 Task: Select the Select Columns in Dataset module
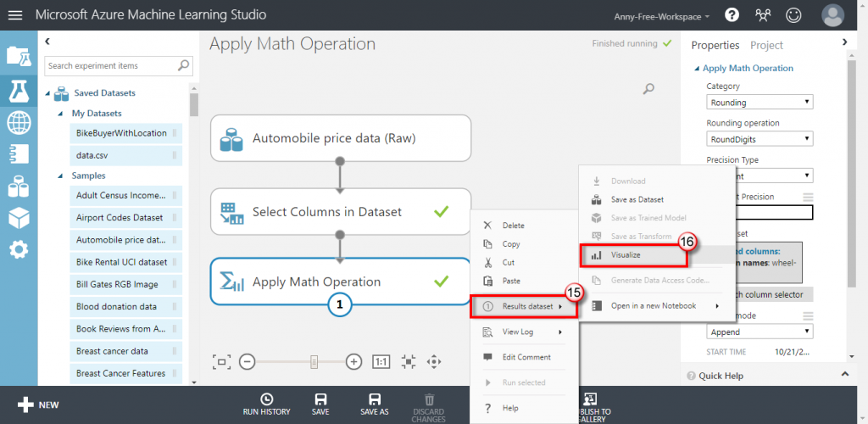pos(341,211)
